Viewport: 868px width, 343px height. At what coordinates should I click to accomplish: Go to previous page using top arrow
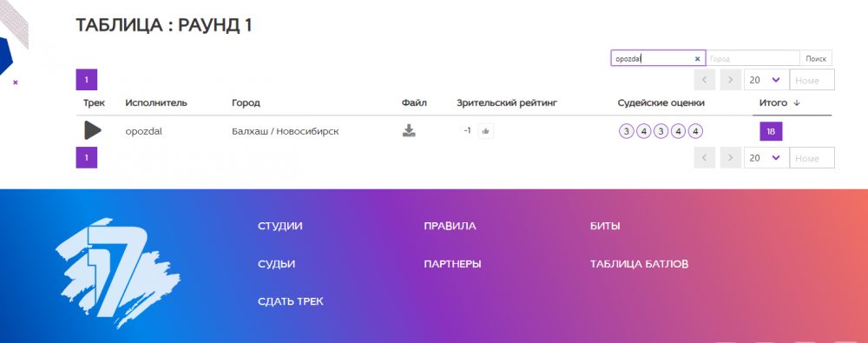pos(705,80)
